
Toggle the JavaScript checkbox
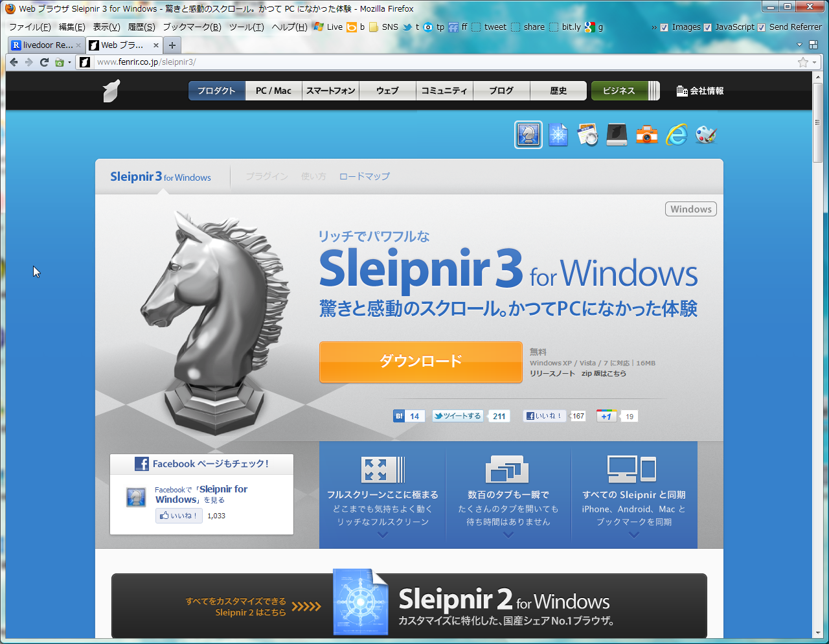click(x=707, y=27)
